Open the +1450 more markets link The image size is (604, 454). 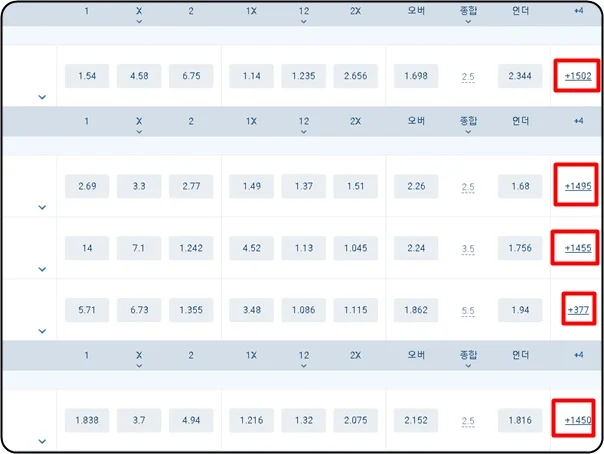pyautogui.click(x=578, y=420)
